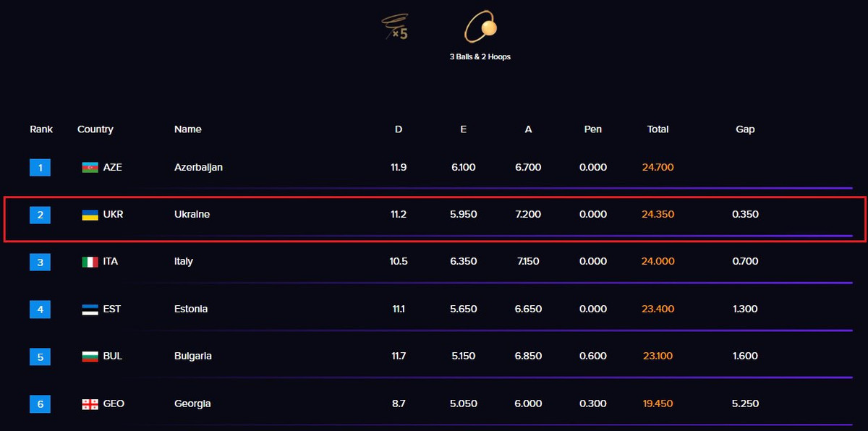Open the Azerbaijan team name link
The image size is (868, 431).
[198, 168]
